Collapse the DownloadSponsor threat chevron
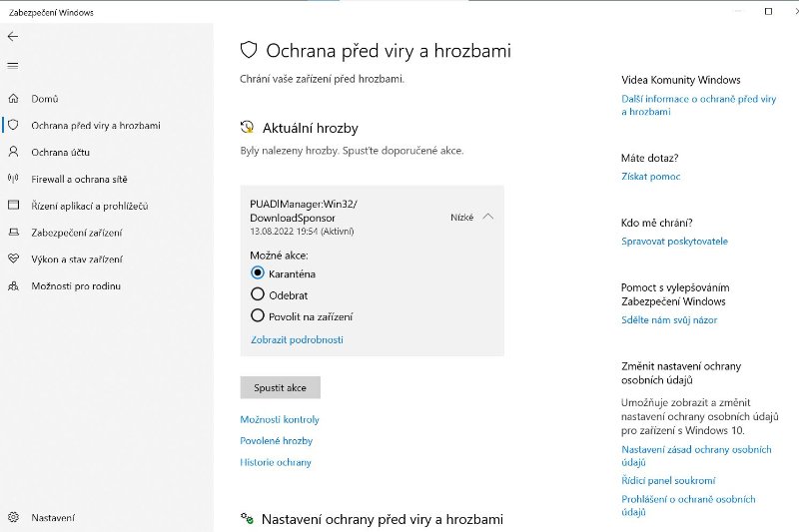This screenshot has width=799, height=532. [x=487, y=217]
